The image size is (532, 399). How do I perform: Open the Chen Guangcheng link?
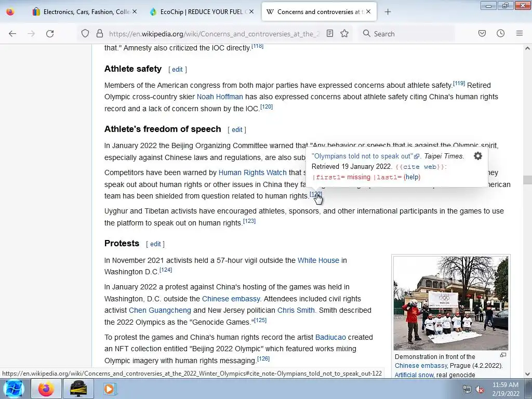(160, 311)
